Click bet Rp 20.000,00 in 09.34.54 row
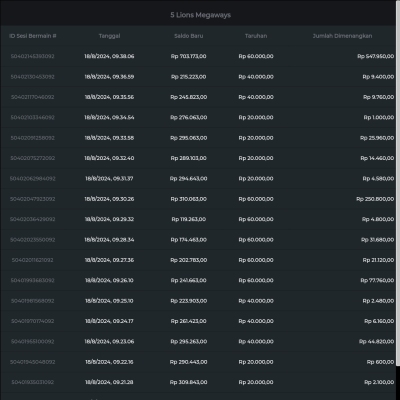Screen dimensions: 400x400 click(256, 117)
